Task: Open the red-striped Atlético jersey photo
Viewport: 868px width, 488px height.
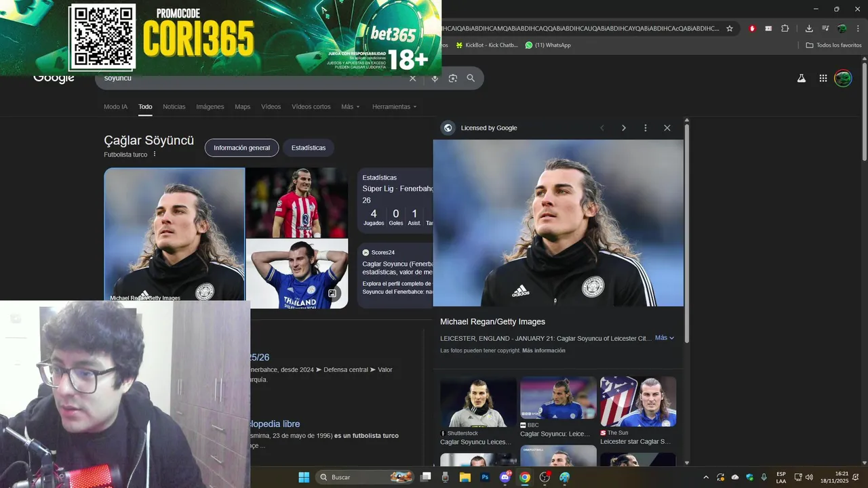Action: point(297,203)
